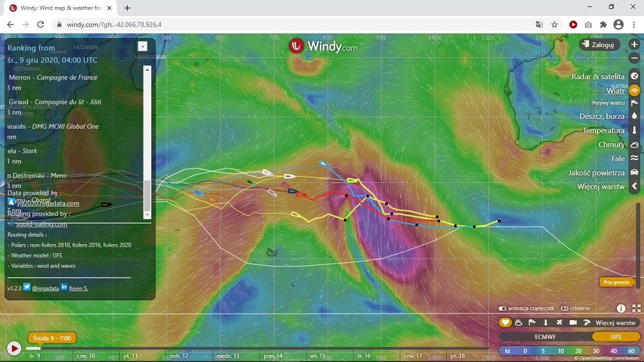The image size is (644, 362).
Task: Switch weather model to ECMWF
Action: 545,336
